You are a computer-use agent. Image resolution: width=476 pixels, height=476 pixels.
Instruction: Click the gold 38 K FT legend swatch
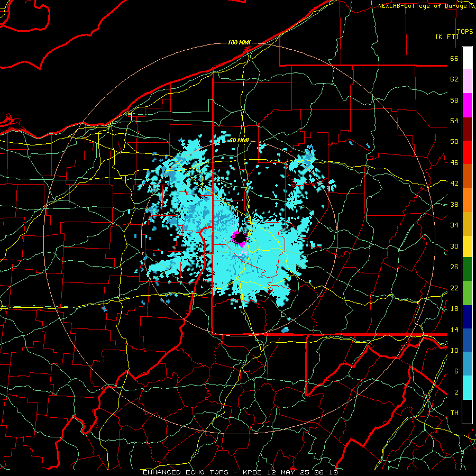[467, 224]
